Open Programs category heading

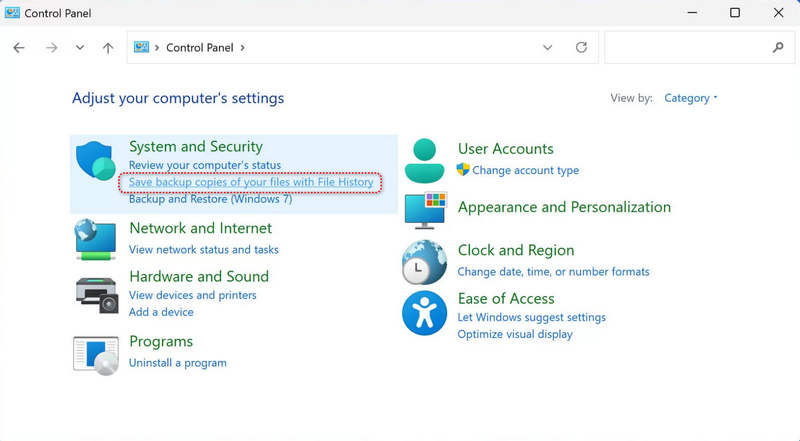tap(161, 341)
